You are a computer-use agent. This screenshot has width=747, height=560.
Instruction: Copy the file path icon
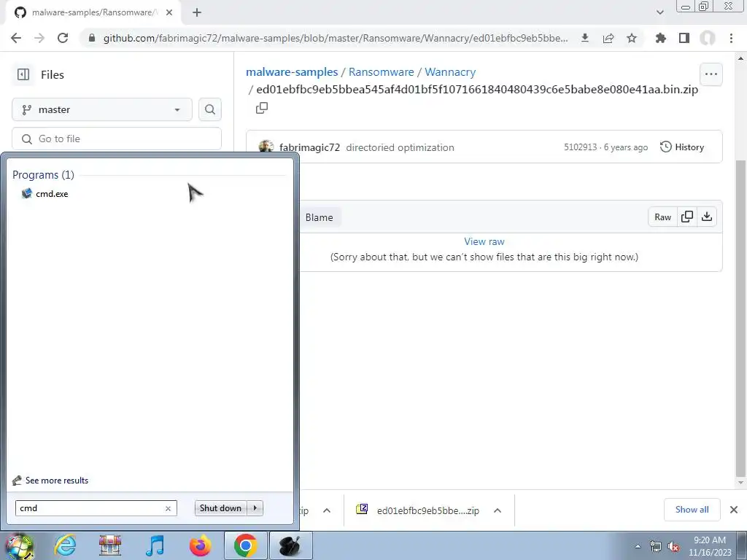(x=262, y=108)
